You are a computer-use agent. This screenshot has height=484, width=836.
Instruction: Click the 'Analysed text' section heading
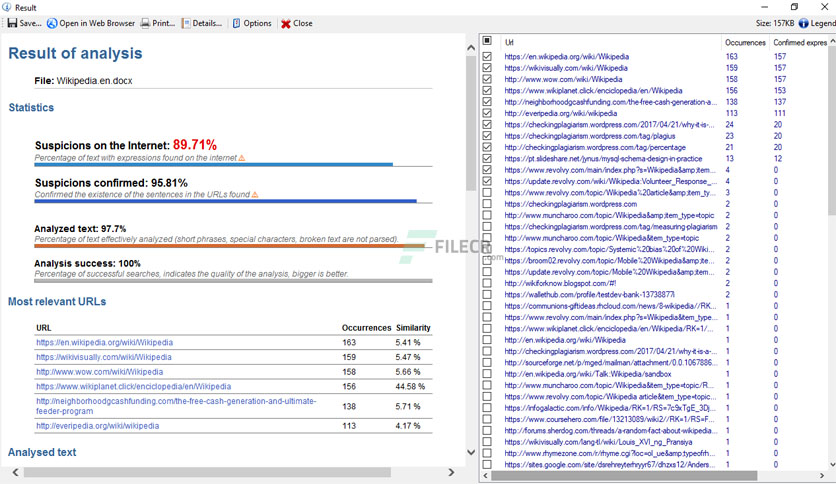click(42, 452)
